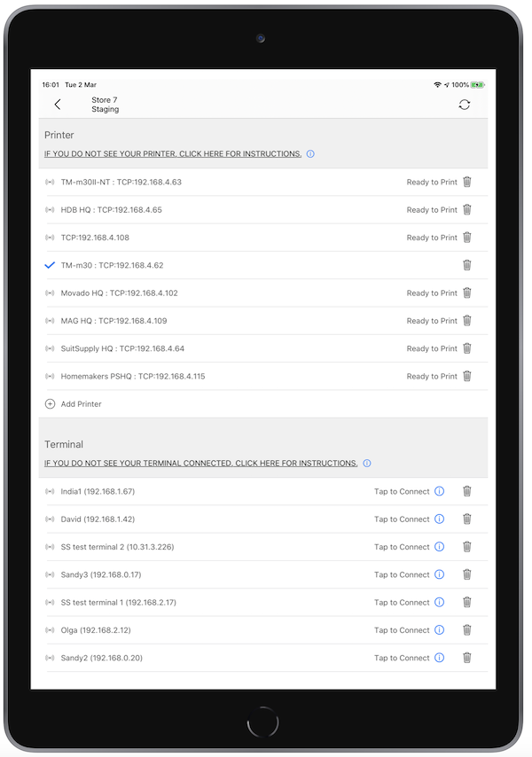
Task: Tap Ready to Print on HDB HQ row
Action: (x=432, y=210)
